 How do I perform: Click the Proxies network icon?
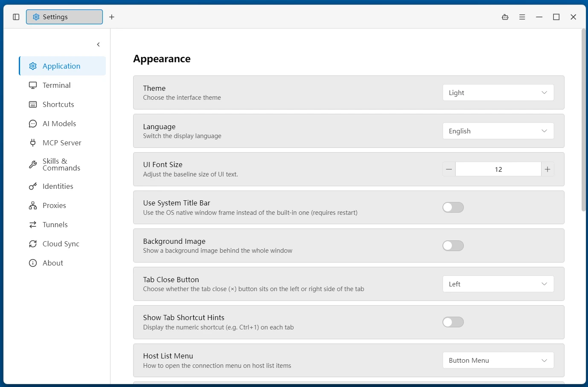[x=33, y=205]
